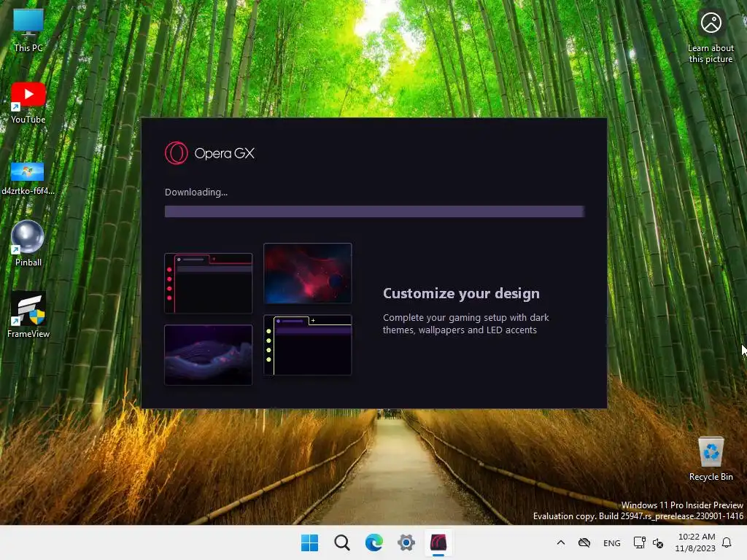The width and height of the screenshot is (747, 560).
Task: Select the red-accent browser theme thumbnail
Action: click(208, 284)
